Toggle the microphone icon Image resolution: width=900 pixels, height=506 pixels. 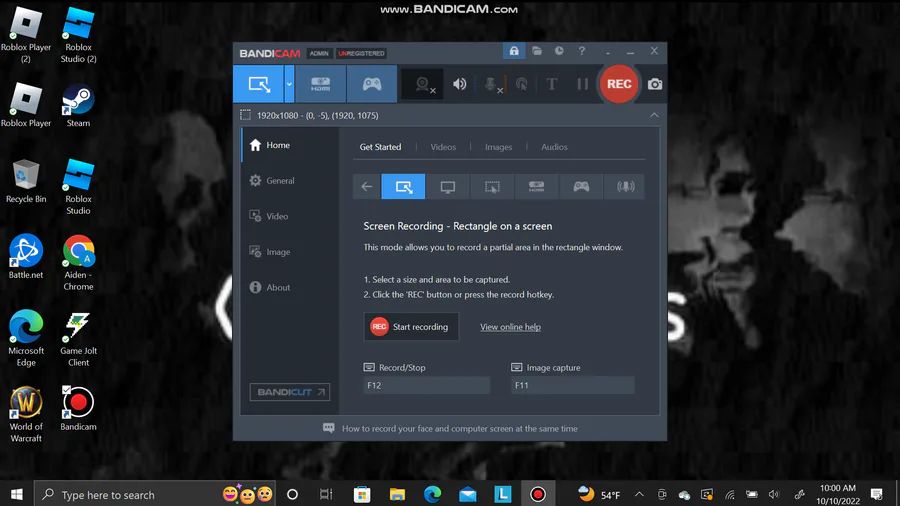491,84
